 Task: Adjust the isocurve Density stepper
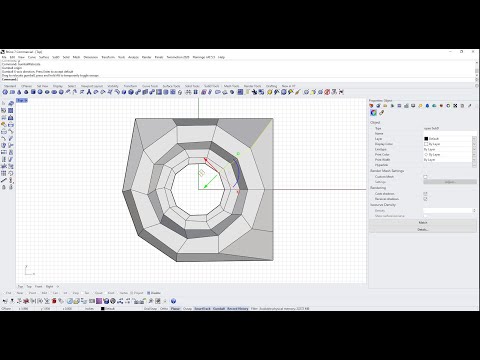pyautogui.click(x=474, y=211)
